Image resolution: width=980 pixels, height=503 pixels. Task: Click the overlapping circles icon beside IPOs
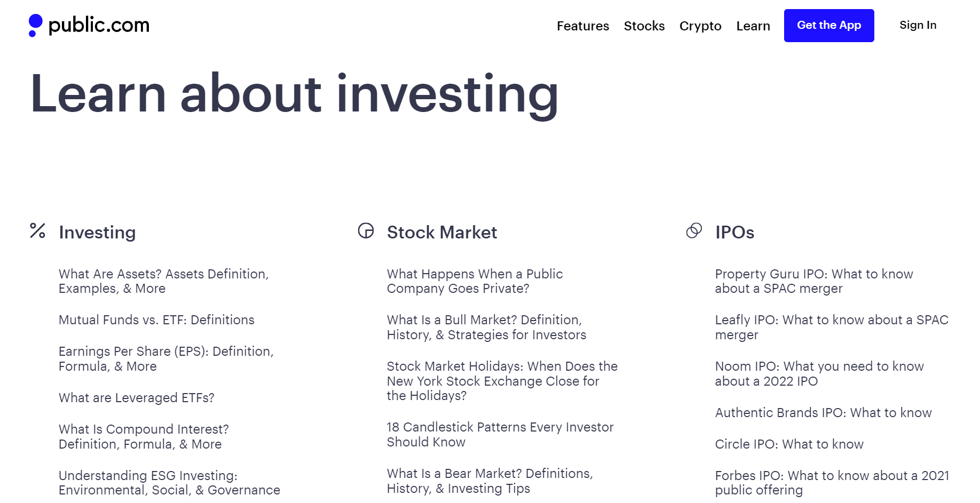(x=694, y=230)
